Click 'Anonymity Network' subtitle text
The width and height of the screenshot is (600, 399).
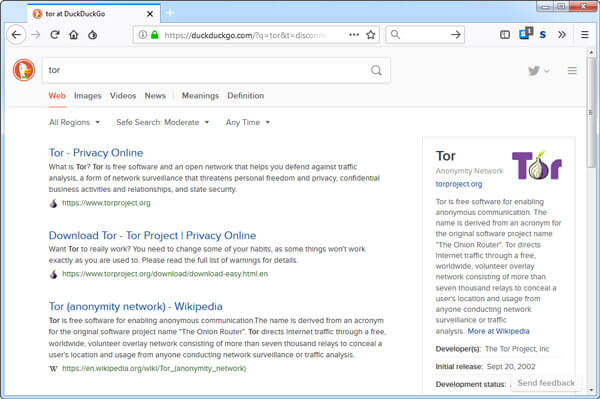(470, 171)
